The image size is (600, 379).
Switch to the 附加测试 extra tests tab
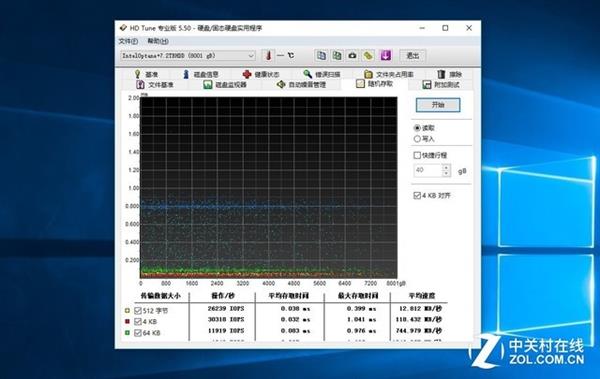441,85
